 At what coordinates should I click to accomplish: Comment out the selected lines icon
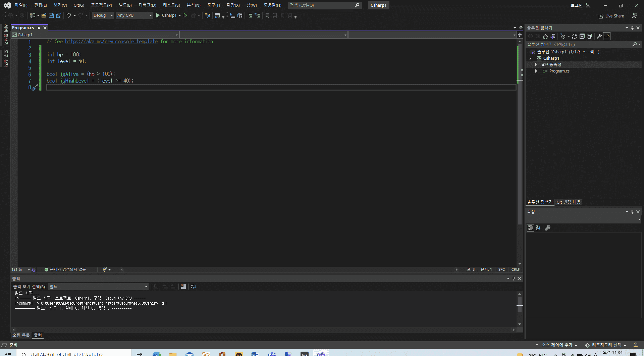coord(250,15)
